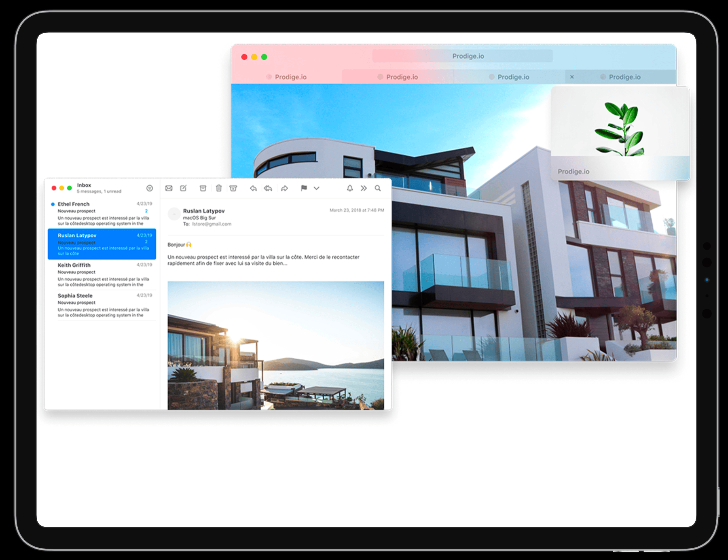Reply to Ruslan Latypov's email
728x560 pixels.
[x=253, y=188]
